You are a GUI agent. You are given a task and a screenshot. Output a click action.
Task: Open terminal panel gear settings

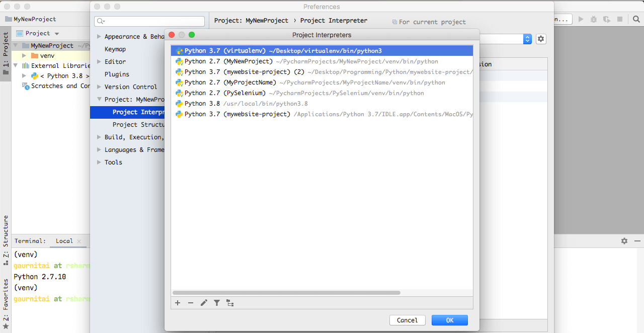(x=624, y=241)
